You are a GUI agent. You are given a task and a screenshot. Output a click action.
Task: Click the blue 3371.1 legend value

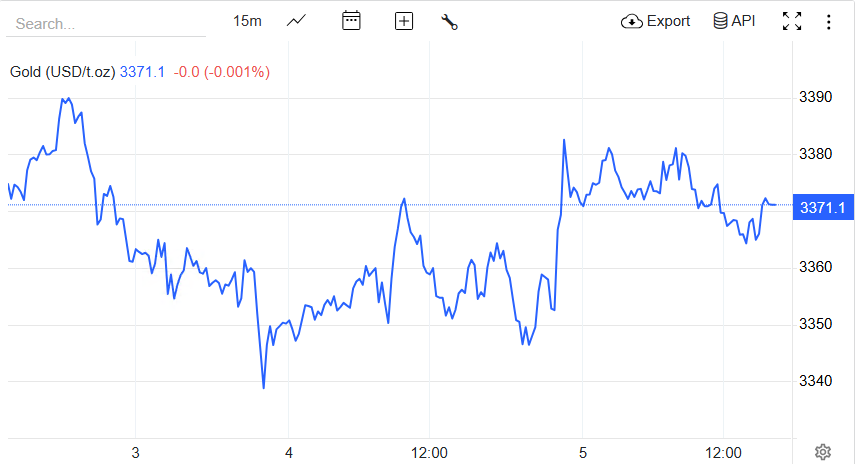pos(142,72)
